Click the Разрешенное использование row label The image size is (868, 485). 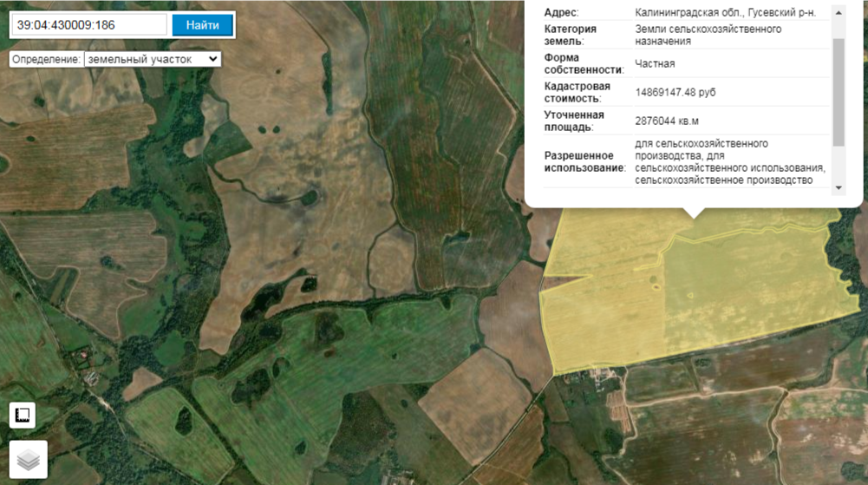[584, 161]
